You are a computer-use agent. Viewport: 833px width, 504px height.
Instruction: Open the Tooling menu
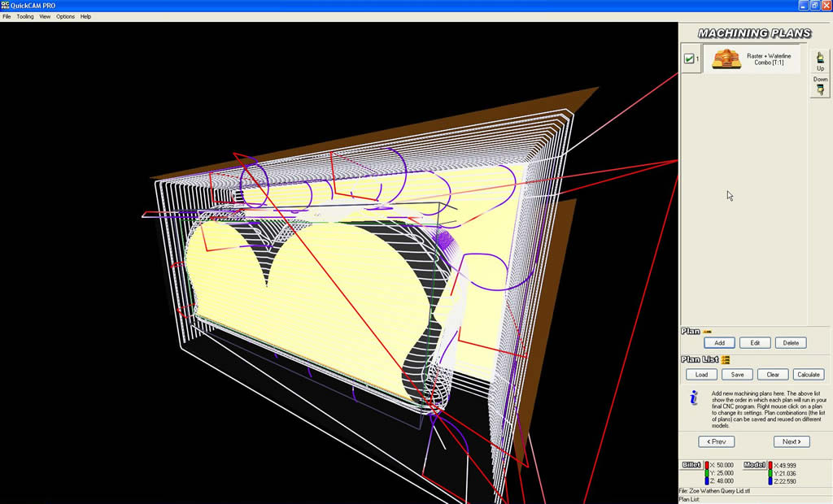[x=25, y=16]
